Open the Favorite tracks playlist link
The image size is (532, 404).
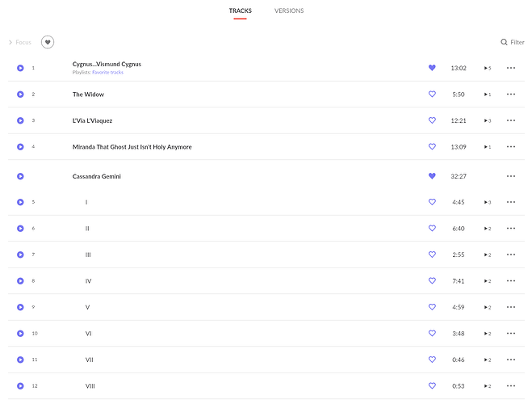coord(107,72)
